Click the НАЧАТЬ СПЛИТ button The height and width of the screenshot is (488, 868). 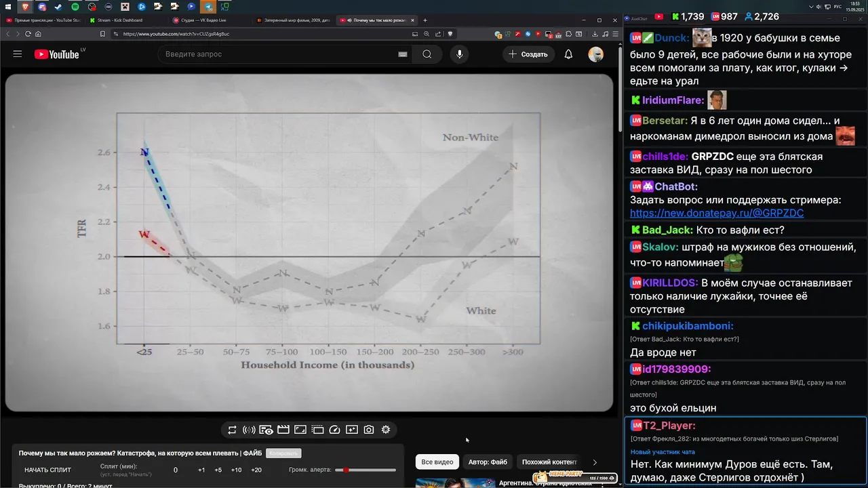(47, 470)
